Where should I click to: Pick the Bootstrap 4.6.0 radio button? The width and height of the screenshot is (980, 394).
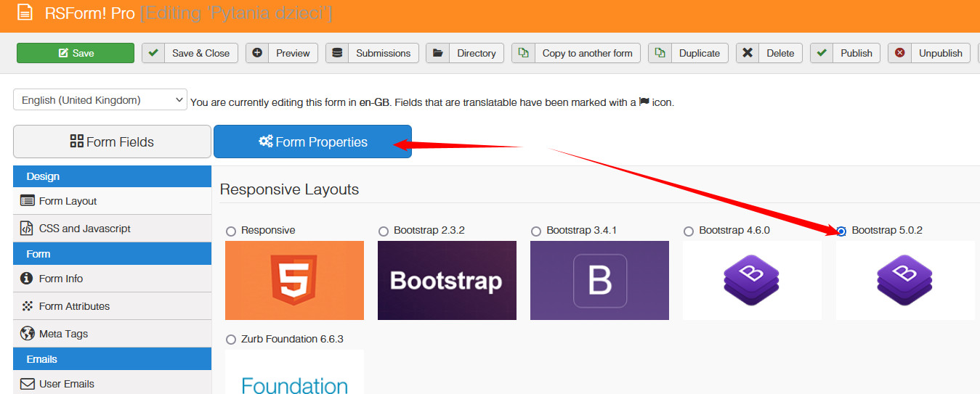pyautogui.click(x=689, y=231)
